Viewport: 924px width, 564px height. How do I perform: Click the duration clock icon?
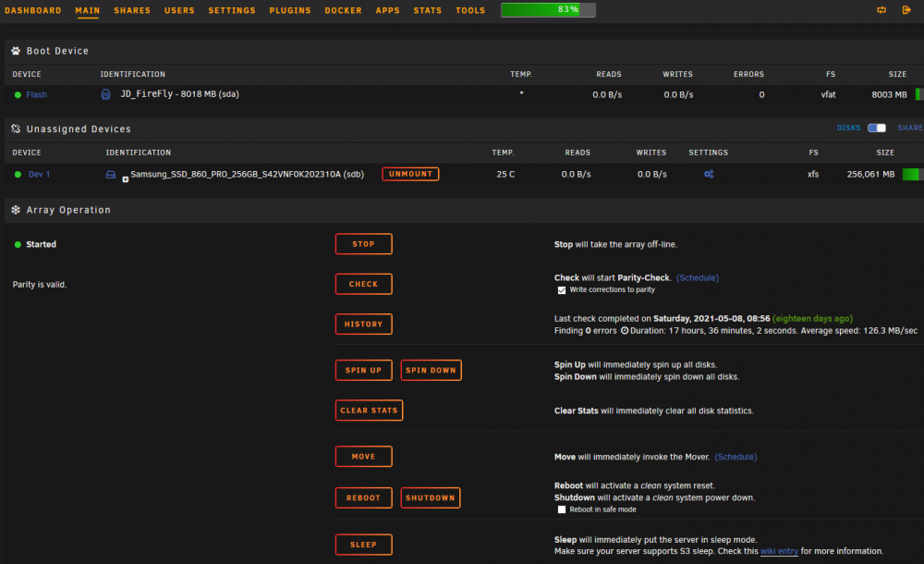624,331
